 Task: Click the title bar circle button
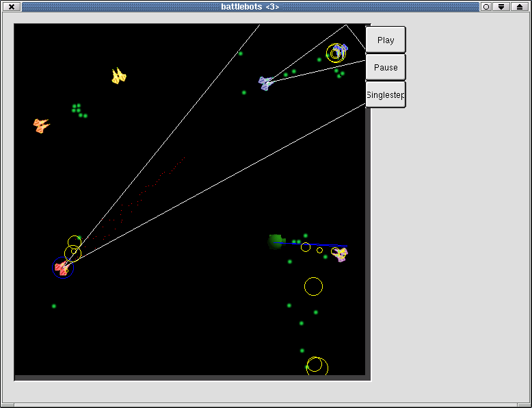486,6
